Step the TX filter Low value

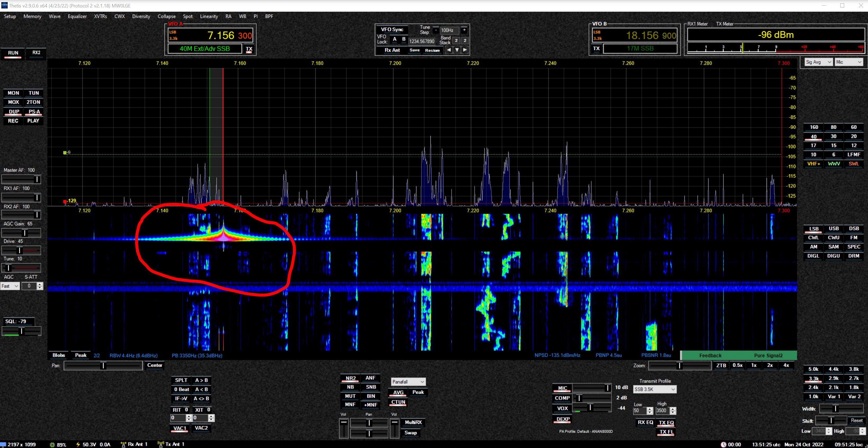point(650,411)
